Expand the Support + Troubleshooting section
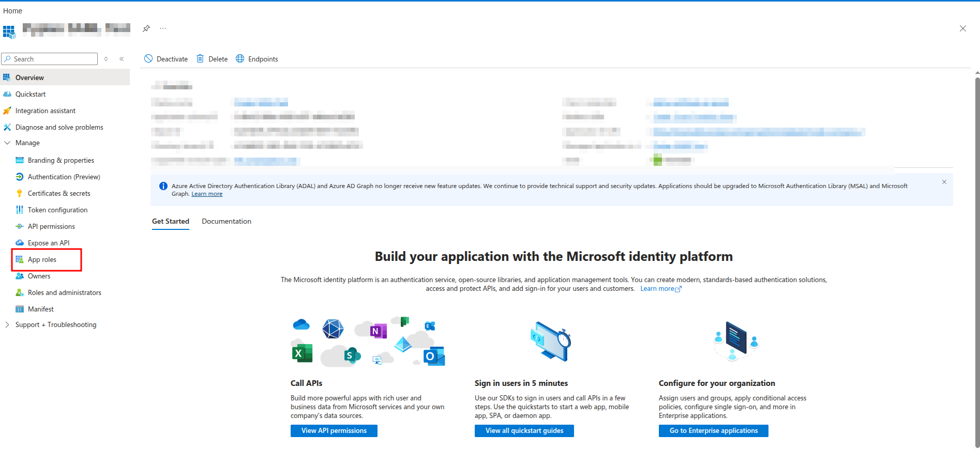The width and height of the screenshot is (980, 450). pyautogui.click(x=7, y=324)
